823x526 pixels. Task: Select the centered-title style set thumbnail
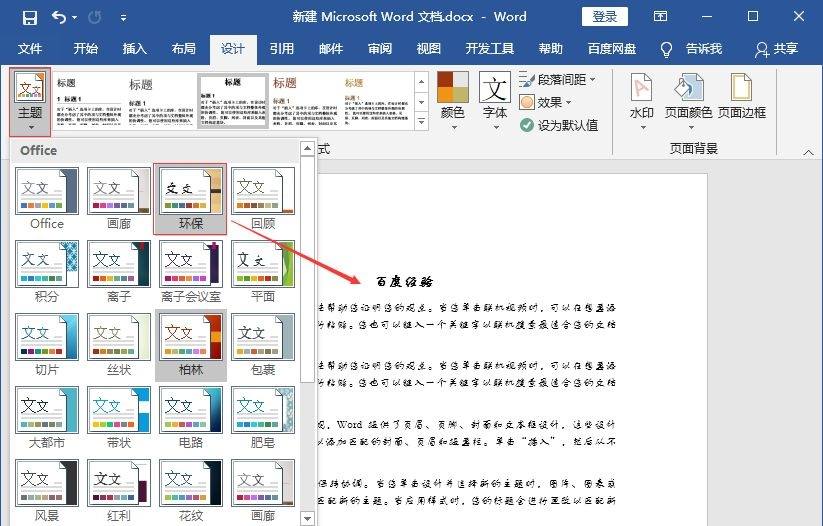pos(233,101)
